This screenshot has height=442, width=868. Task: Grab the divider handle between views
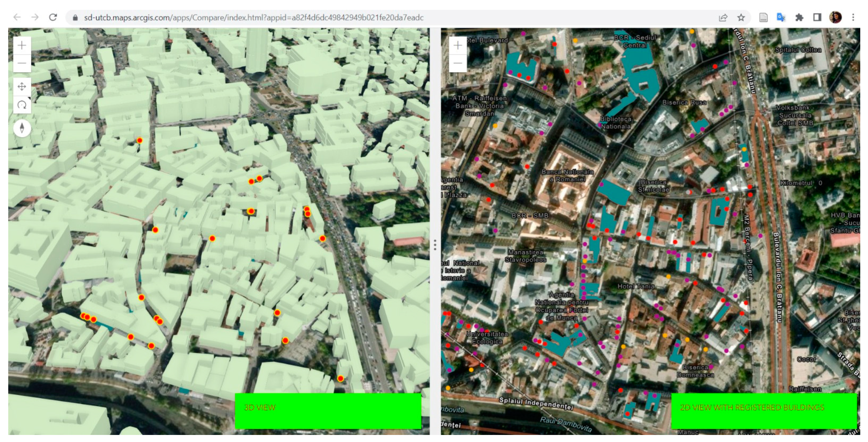click(435, 245)
